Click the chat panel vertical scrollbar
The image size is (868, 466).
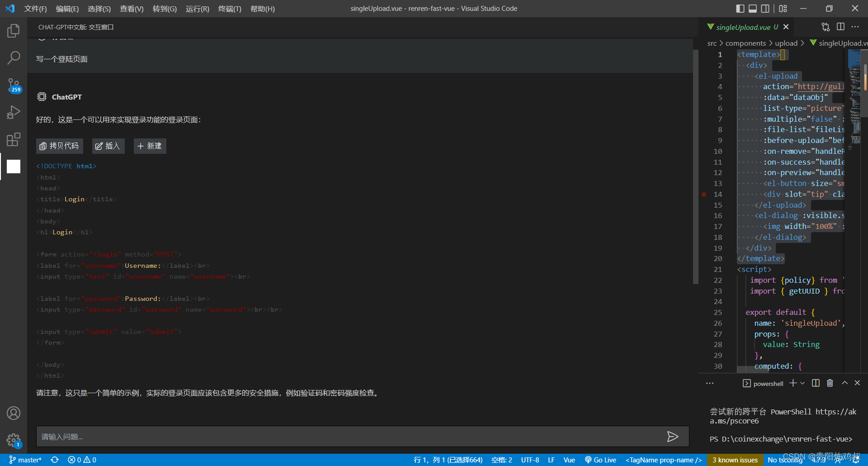696,167
